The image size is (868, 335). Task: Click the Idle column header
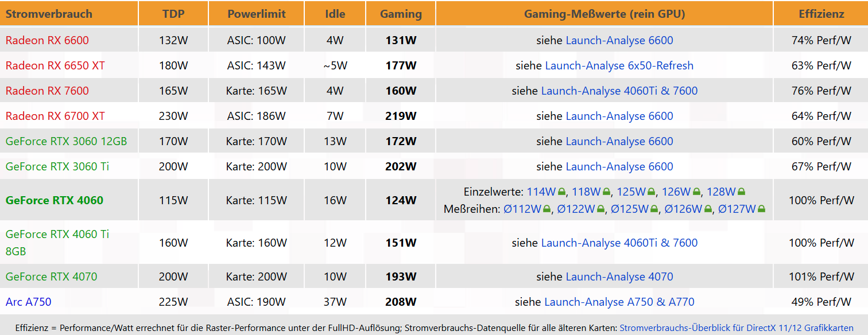335,14
